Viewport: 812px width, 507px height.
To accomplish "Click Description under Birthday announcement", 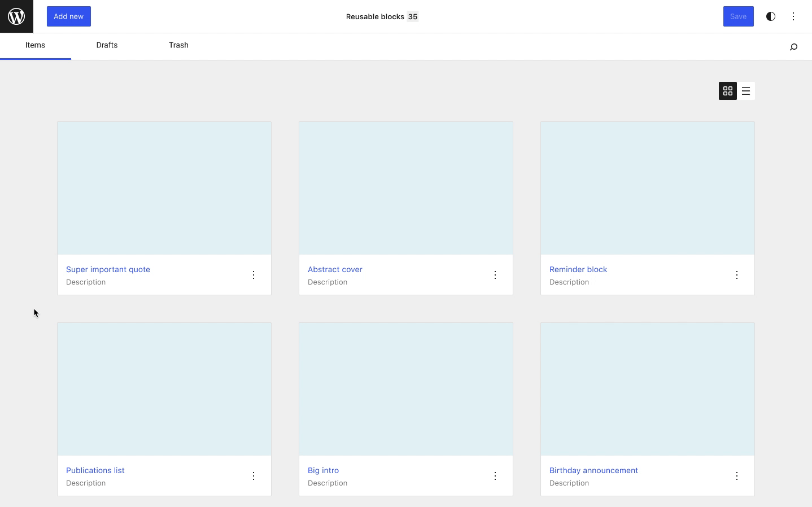I will [x=569, y=483].
